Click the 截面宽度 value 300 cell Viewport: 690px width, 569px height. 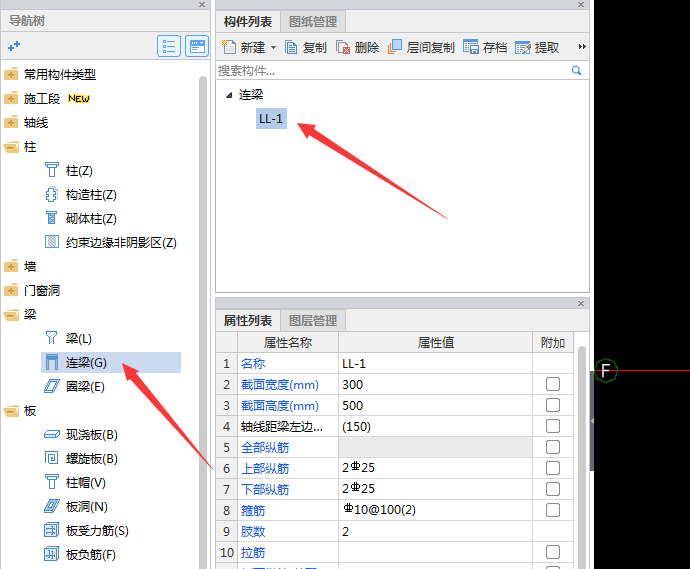click(x=435, y=385)
